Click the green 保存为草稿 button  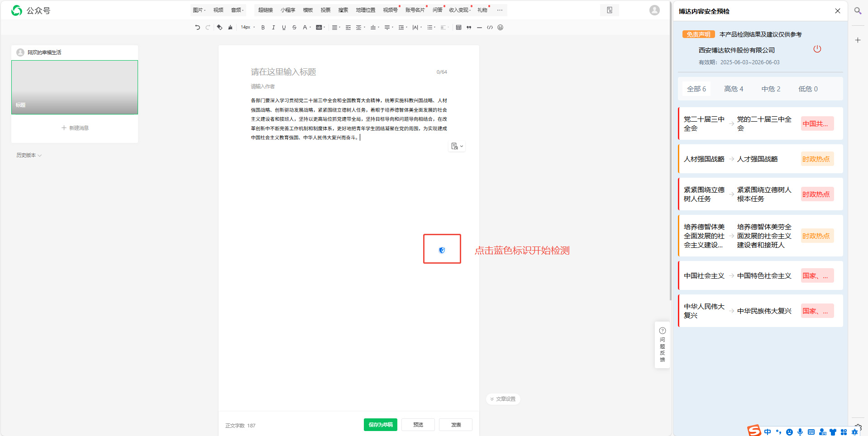[380, 425]
